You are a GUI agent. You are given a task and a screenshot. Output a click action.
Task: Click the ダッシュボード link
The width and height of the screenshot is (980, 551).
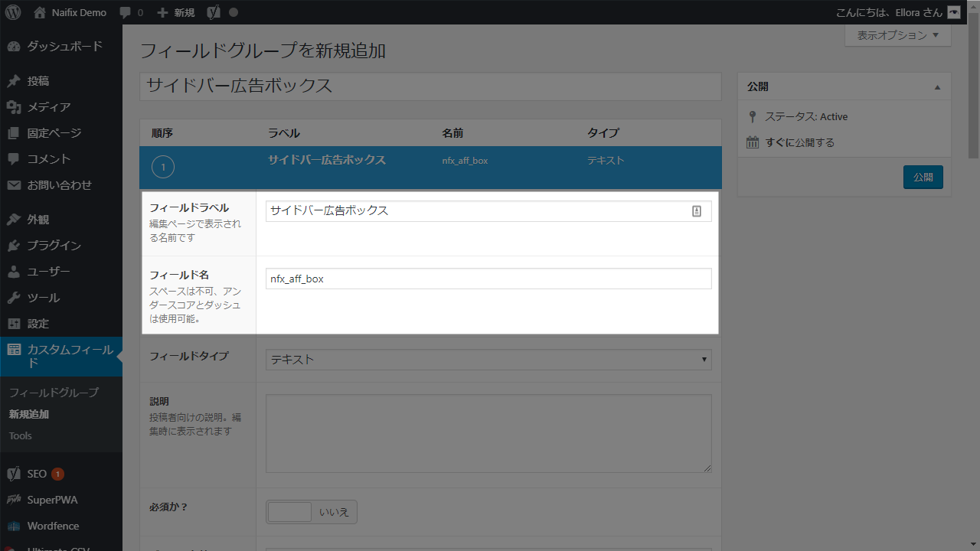[64, 46]
